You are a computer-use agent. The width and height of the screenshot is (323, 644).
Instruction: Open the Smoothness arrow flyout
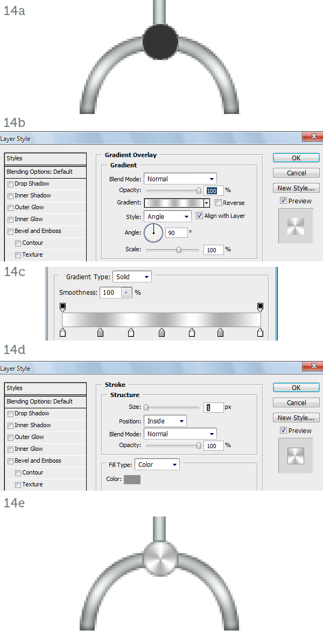127,293
